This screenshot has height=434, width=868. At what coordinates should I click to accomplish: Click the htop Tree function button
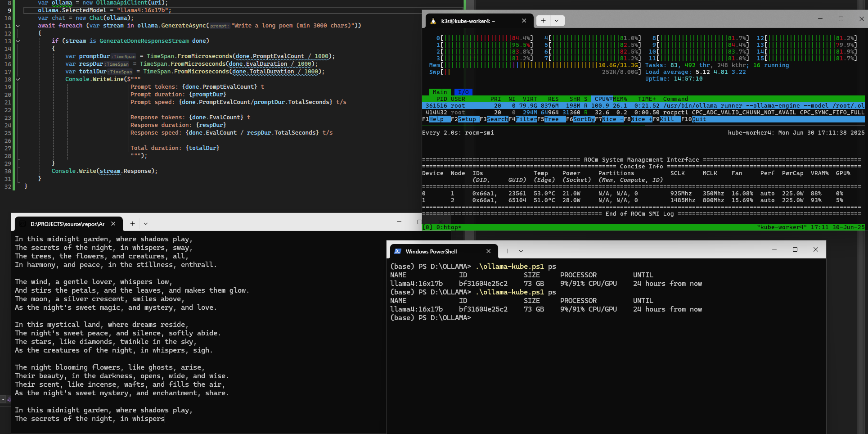(x=551, y=119)
